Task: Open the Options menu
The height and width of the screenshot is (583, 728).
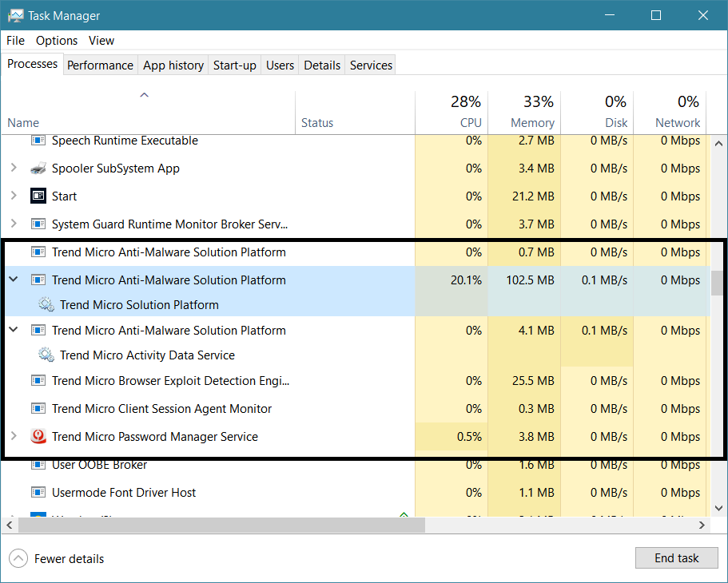Action: [x=57, y=41]
